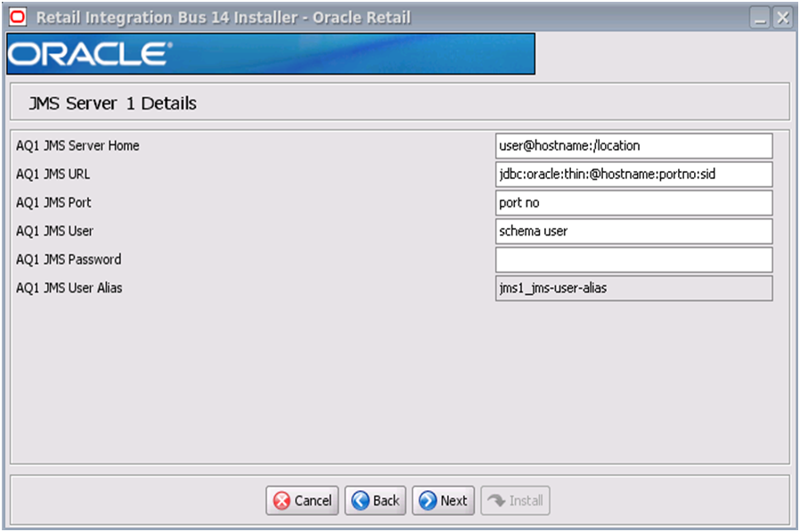Click the 'AQ1 JMS Password' label
Viewport: 800px width, 532px height.
[69, 259]
